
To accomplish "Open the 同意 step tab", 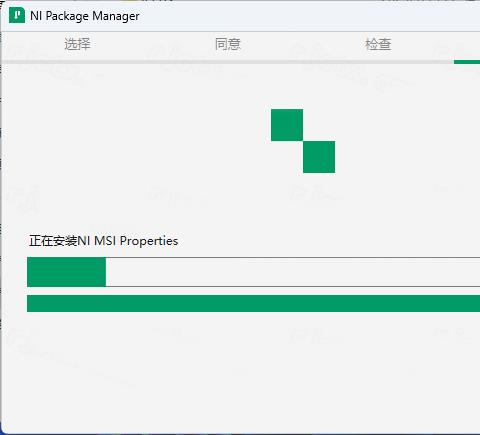I will 228,44.
